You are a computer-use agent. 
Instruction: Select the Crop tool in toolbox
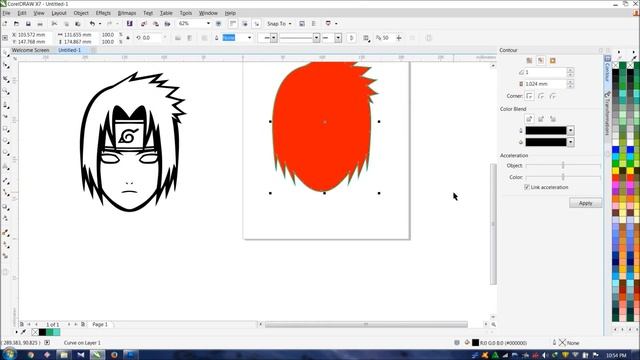6,79
